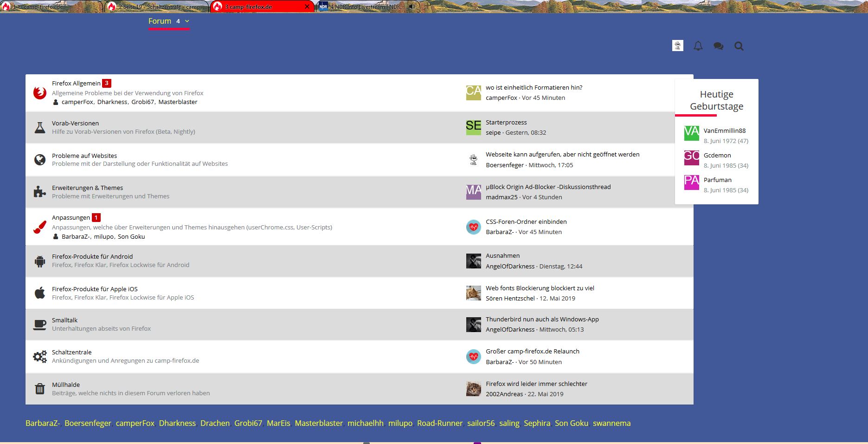Open thread 'CSS-Foren-Ordner einbinden'
The width and height of the screenshot is (868, 444).
[x=526, y=222]
